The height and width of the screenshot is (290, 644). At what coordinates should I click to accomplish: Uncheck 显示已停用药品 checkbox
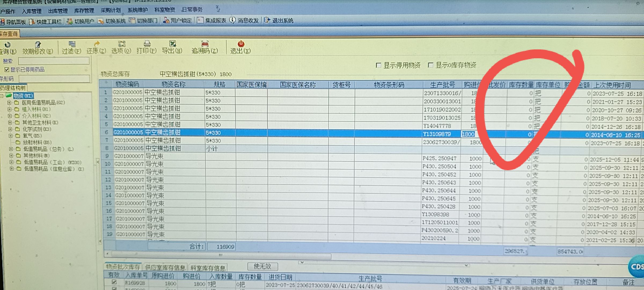(x=7, y=70)
